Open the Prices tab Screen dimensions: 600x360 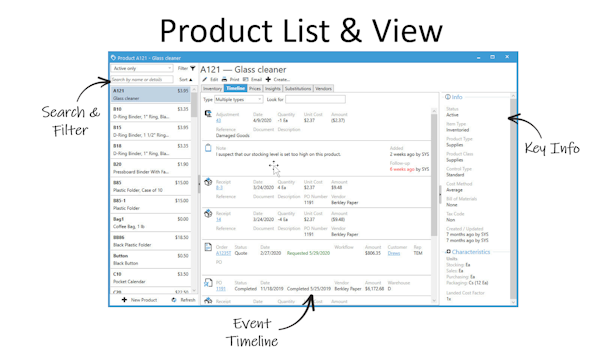tap(255, 89)
